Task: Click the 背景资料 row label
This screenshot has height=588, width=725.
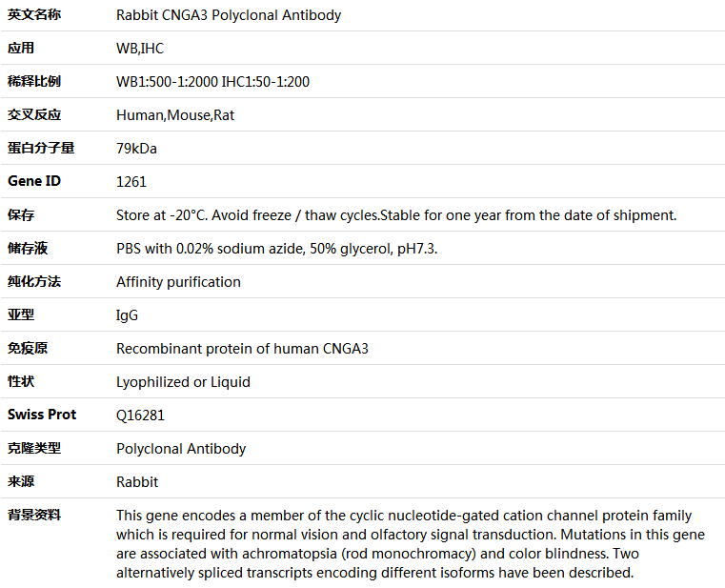Action: pyautogui.click(x=34, y=516)
